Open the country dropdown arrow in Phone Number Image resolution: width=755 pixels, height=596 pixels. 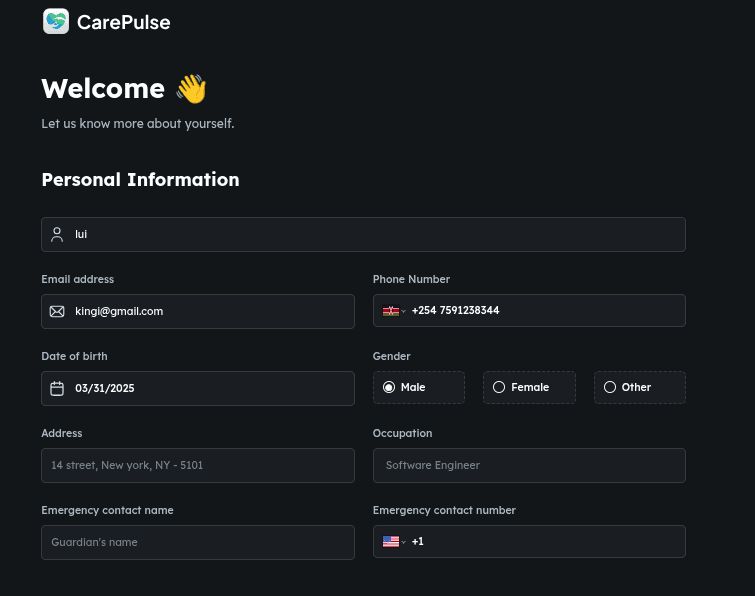point(404,311)
